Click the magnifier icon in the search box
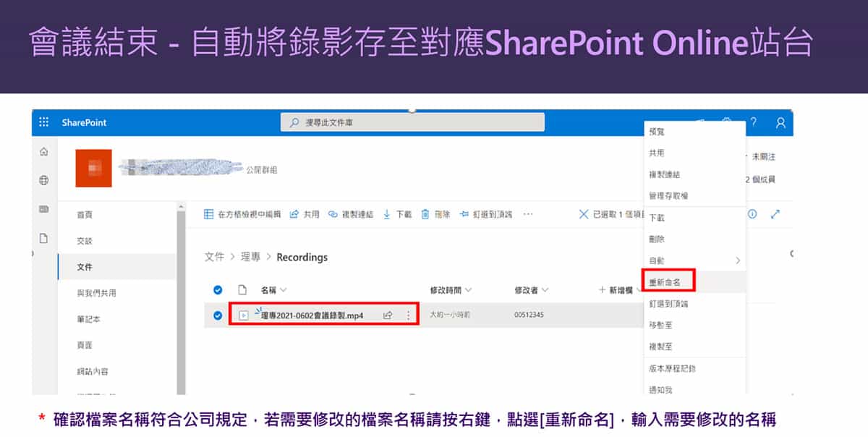 tap(294, 122)
